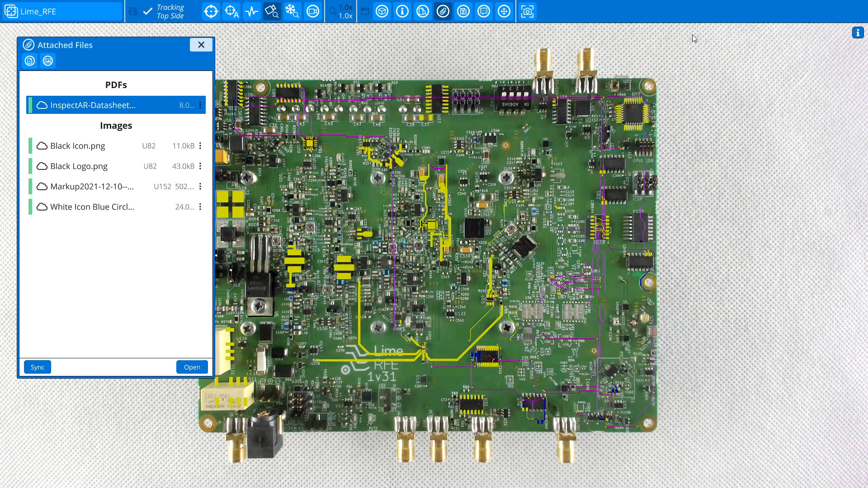Screen dimensions: 868x488
Task: Open the signal waveform tool
Action: (x=251, y=11)
